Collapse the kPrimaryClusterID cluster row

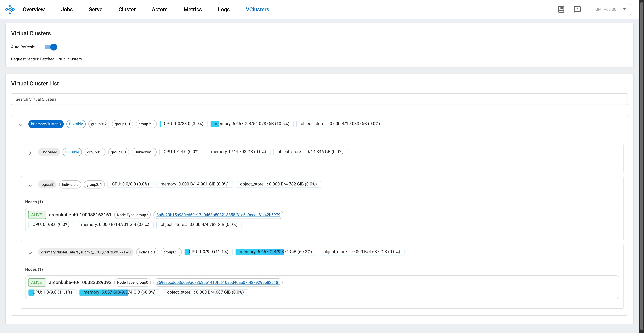pyautogui.click(x=20, y=125)
